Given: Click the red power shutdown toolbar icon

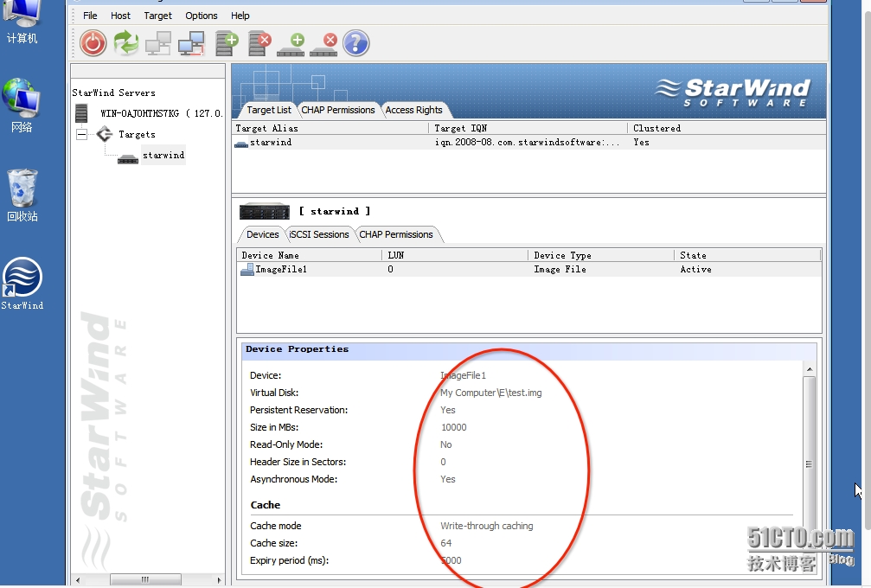Looking at the screenshot, I should tap(93, 43).
